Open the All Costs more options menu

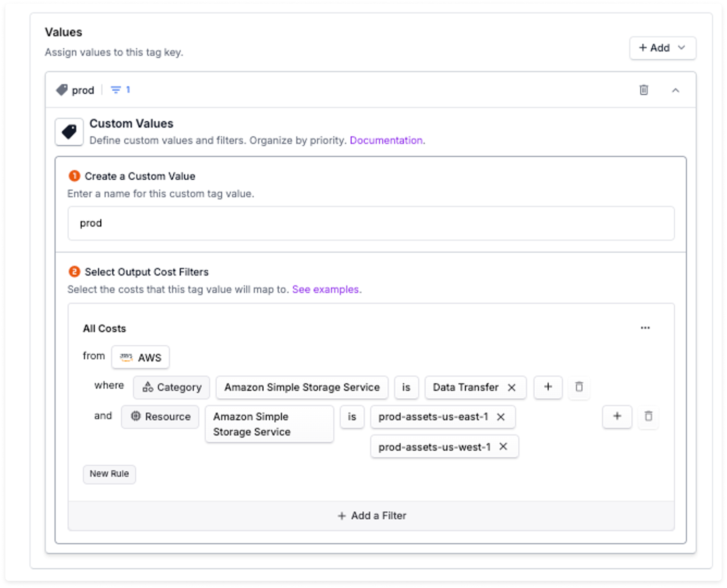[645, 328]
